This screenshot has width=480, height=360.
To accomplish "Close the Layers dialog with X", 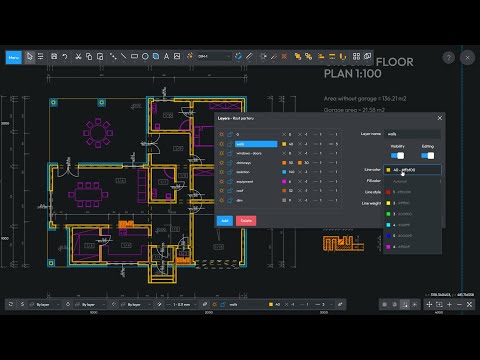I will tap(440, 118).
